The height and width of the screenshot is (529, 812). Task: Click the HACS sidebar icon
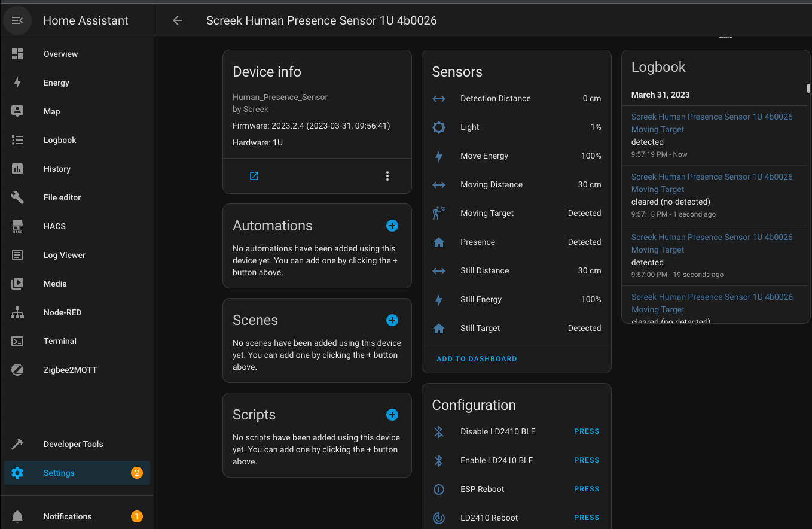pyautogui.click(x=17, y=226)
